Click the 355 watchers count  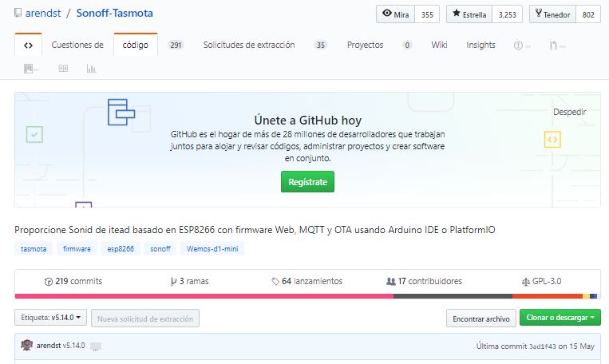point(427,14)
